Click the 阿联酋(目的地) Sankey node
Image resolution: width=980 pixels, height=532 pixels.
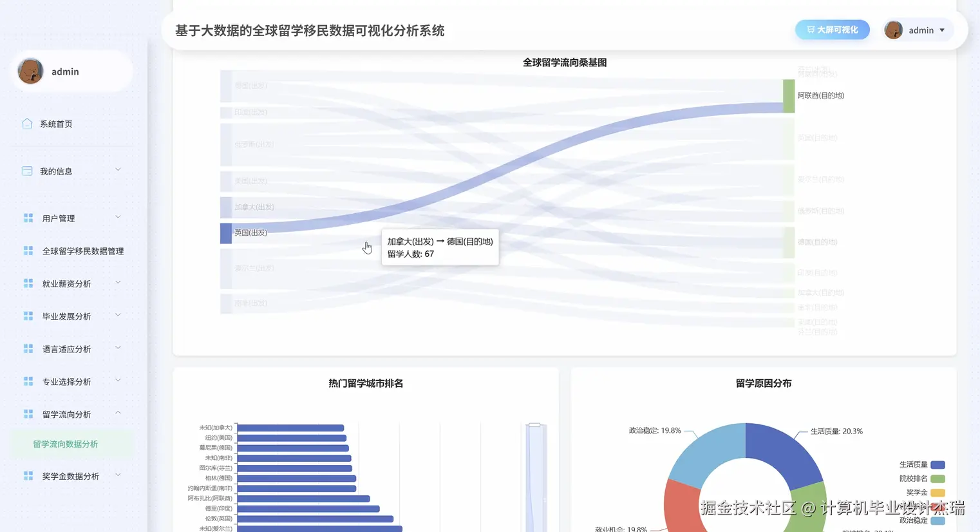point(789,96)
